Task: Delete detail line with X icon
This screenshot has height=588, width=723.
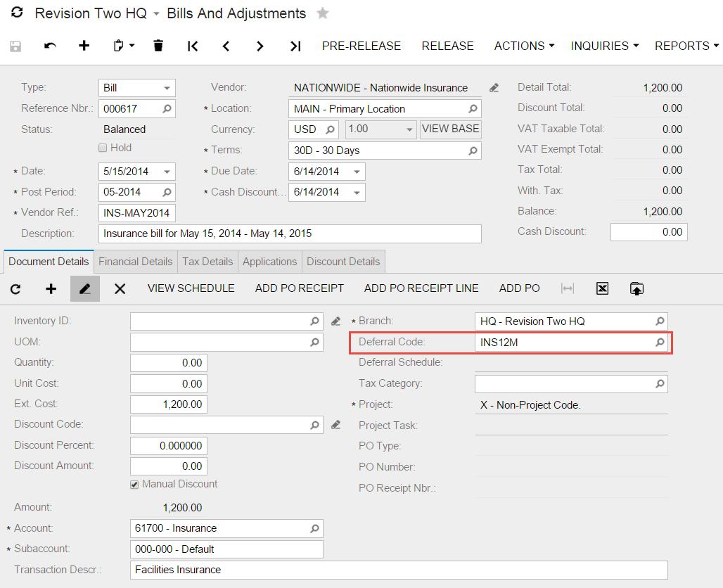Action: tap(120, 288)
